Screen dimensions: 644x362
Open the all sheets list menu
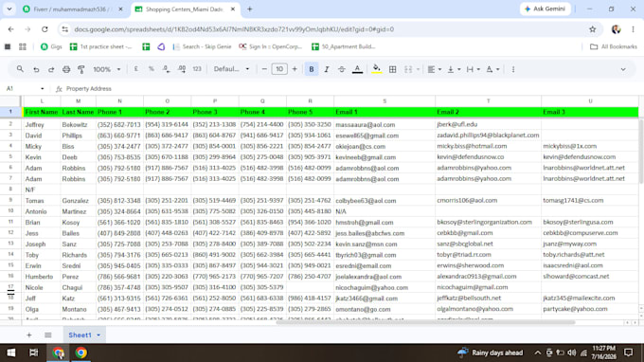[48, 335]
